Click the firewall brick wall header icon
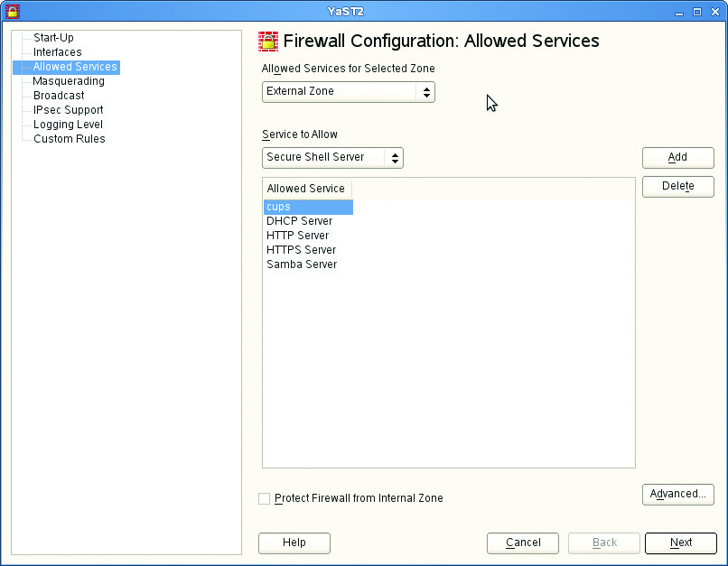Viewport: 728px width, 566px height. (268, 41)
